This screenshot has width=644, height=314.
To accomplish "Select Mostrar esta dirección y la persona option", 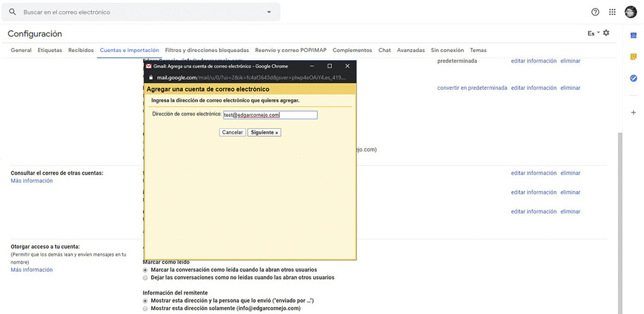I will coord(145,300).
